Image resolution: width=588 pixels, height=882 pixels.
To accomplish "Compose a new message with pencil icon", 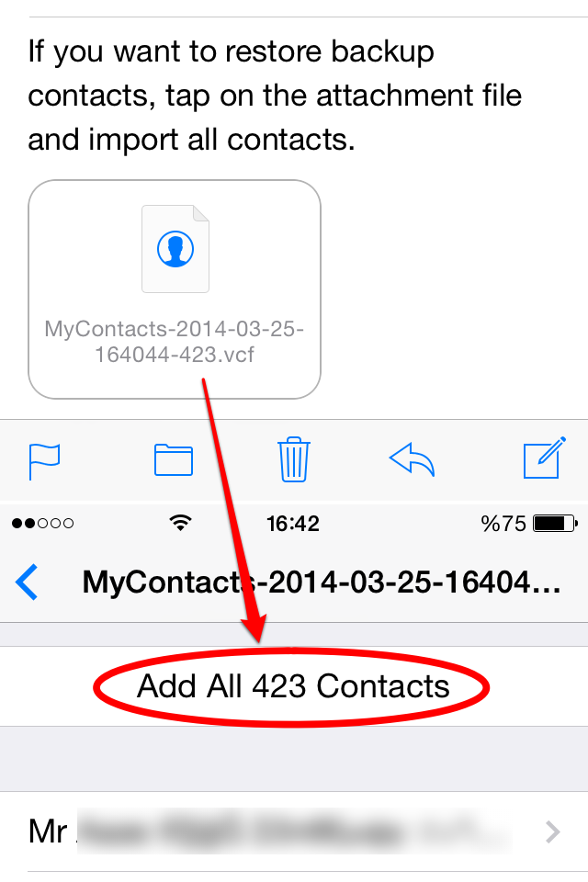I will [544, 458].
